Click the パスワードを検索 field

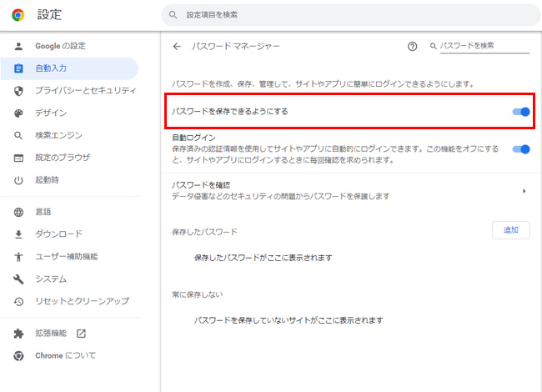coord(484,46)
